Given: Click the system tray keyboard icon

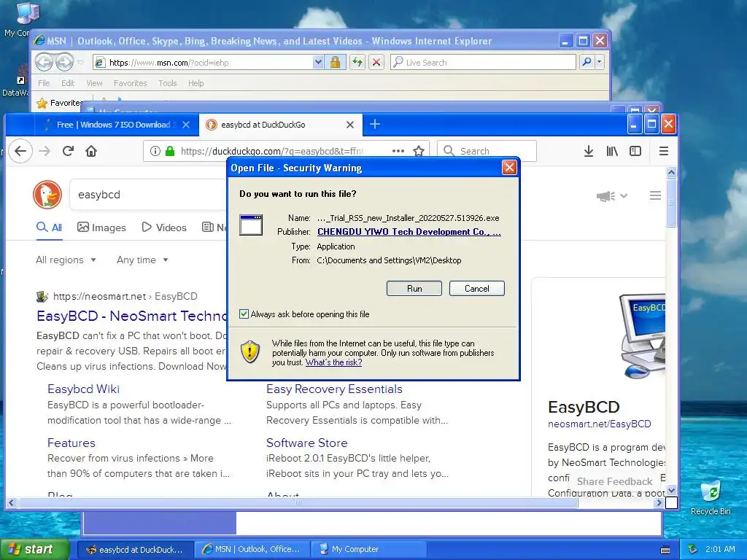Looking at the screenshot, I should click(665, 550).
